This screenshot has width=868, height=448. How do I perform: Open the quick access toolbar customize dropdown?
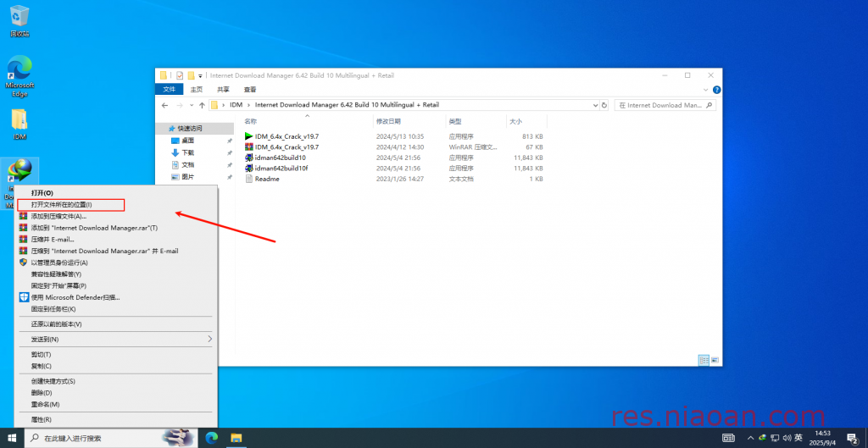[x=200, y=75]
